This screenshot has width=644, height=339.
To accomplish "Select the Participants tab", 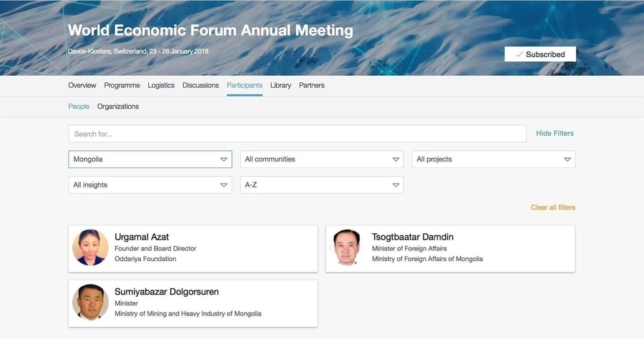I will click(244, 85).
